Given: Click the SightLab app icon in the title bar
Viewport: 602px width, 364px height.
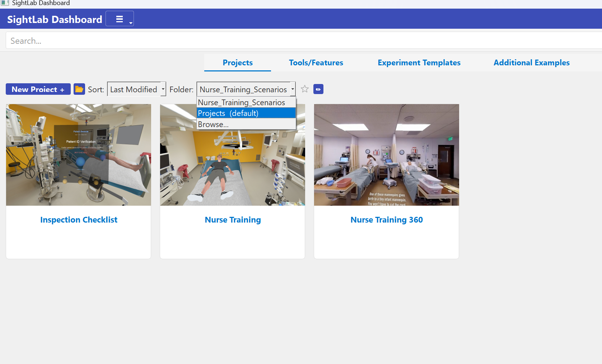Looking at the screenshot, I should (5, 3).
